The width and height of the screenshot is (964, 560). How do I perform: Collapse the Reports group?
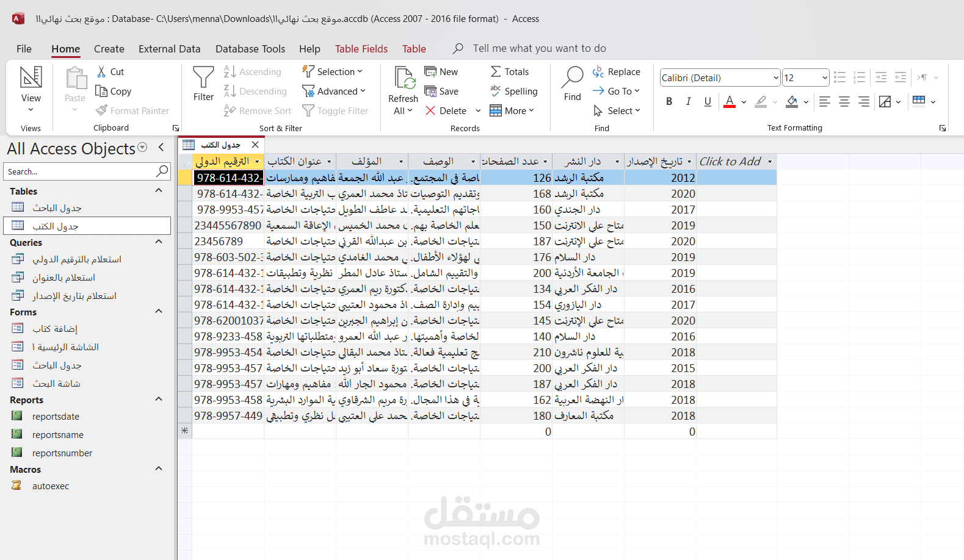click(x=159, y=400)
